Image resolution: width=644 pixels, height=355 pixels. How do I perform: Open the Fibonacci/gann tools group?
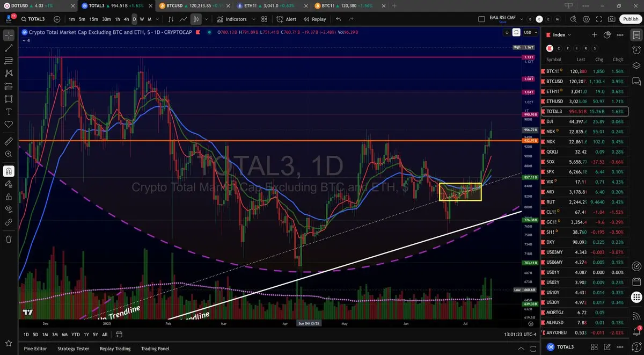(9, 61)
